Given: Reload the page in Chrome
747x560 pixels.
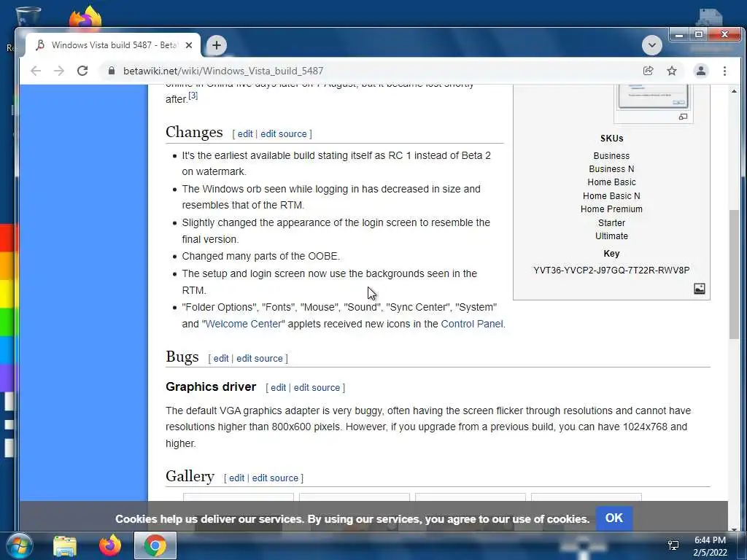Looking at the screenshot, I should click(82, 71).
